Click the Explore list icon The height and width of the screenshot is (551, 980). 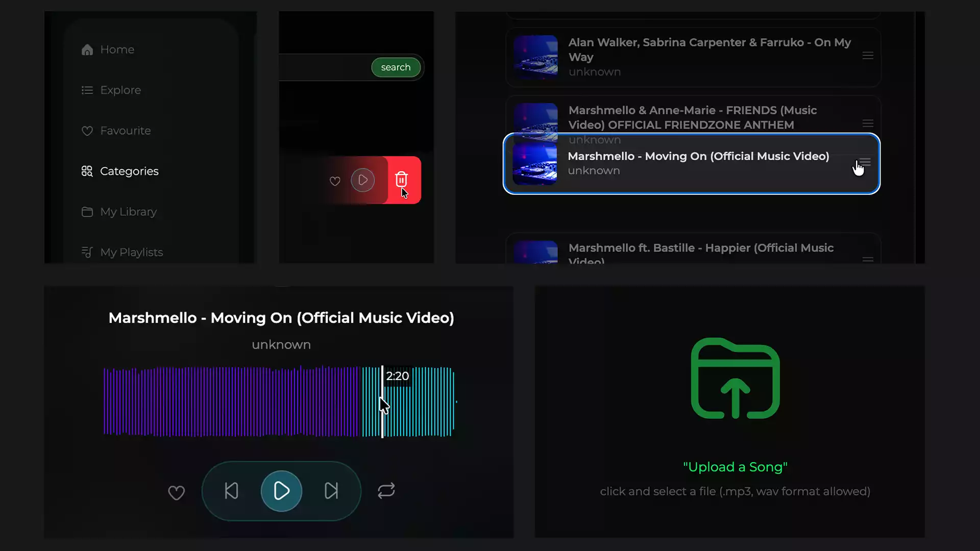click(87, 90)
